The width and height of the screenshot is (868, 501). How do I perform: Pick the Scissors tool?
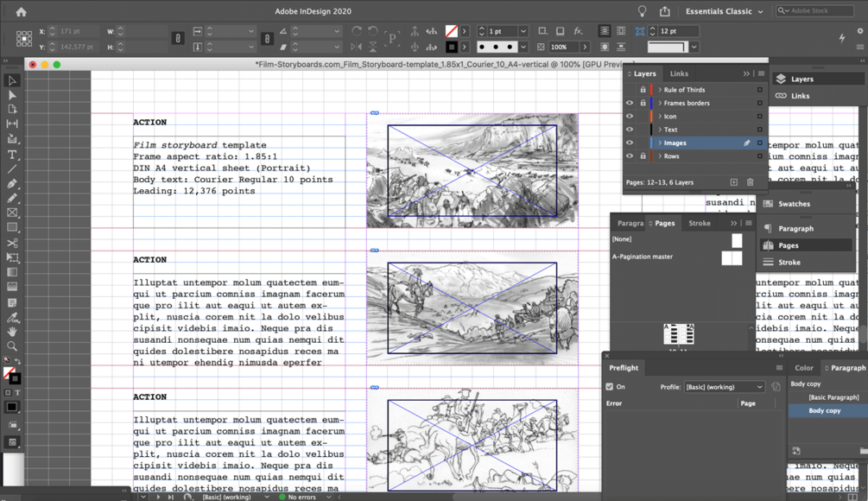(x=12, y=243)
